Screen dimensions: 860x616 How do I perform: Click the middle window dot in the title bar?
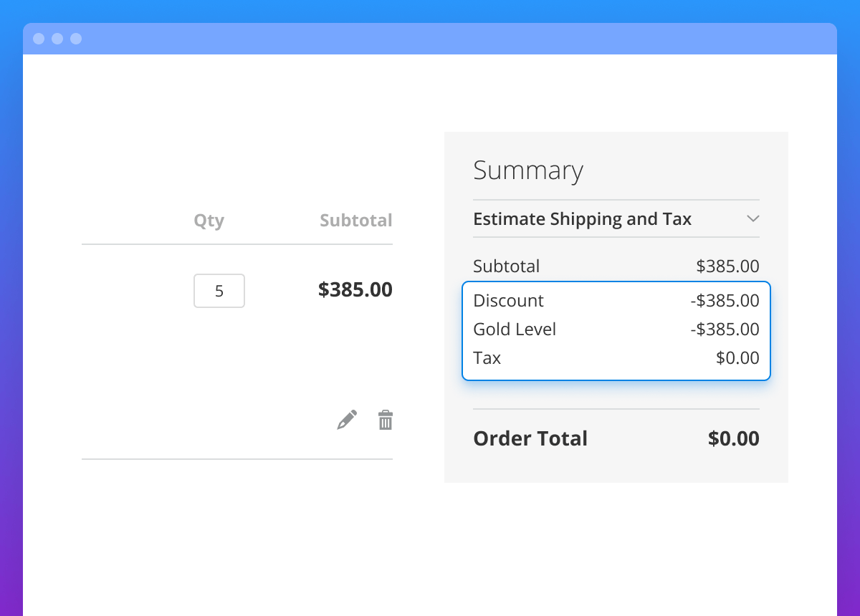tap(57, 39)
